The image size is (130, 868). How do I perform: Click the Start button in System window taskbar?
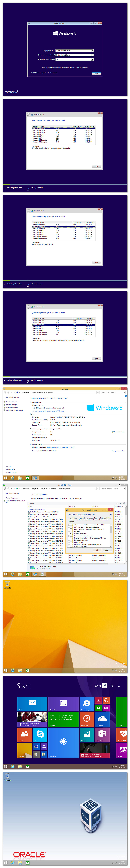[6, 478]
